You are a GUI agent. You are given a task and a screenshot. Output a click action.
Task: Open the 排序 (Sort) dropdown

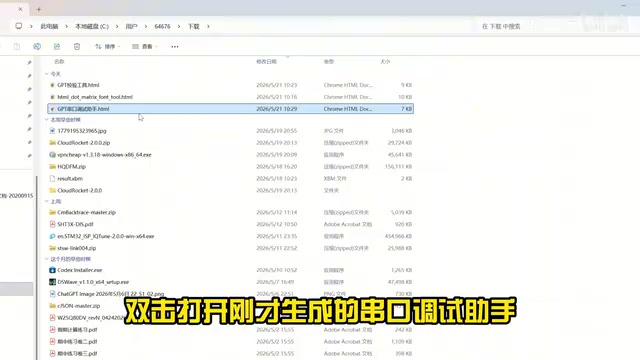coord(108,47)
